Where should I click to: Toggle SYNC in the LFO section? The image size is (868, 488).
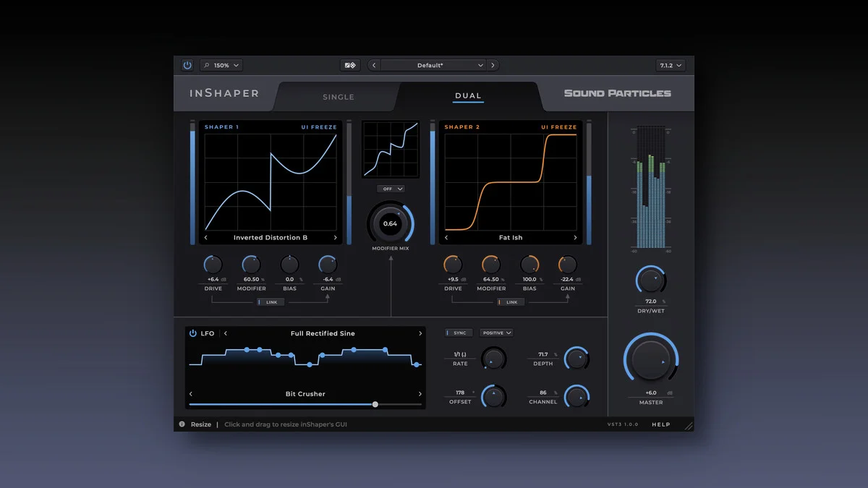coord(457,333)
